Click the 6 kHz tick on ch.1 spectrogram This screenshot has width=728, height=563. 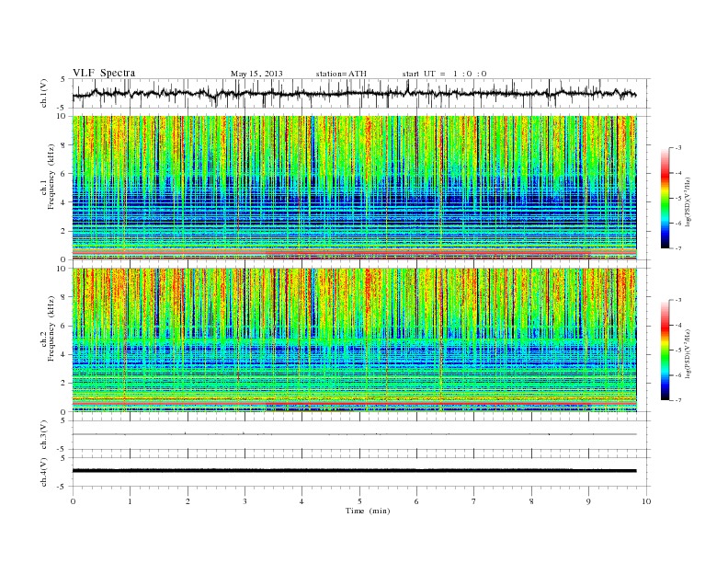point(63,174)
